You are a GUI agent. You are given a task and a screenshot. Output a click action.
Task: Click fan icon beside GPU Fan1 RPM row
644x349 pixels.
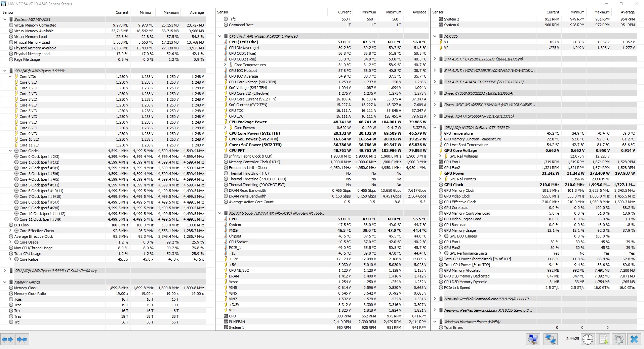[441, 162]
